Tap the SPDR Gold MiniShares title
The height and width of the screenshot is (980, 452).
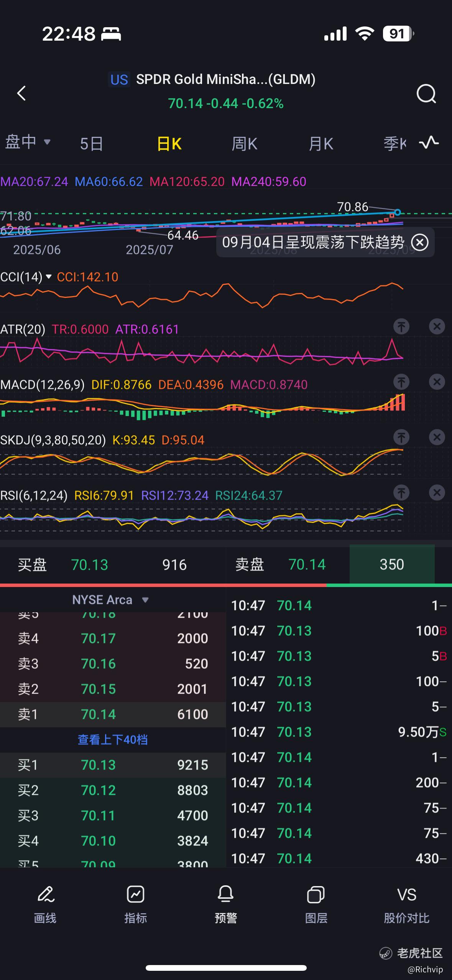click(226, 79)
